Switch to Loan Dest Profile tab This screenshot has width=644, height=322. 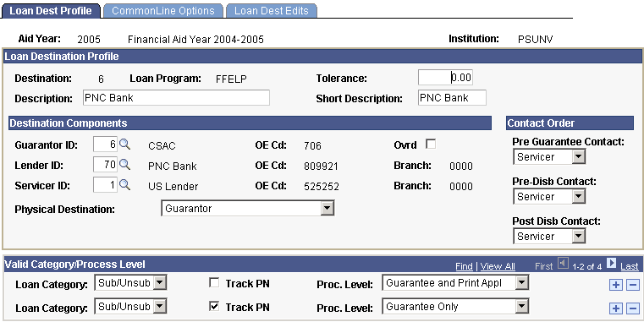[x=51, y=11]
